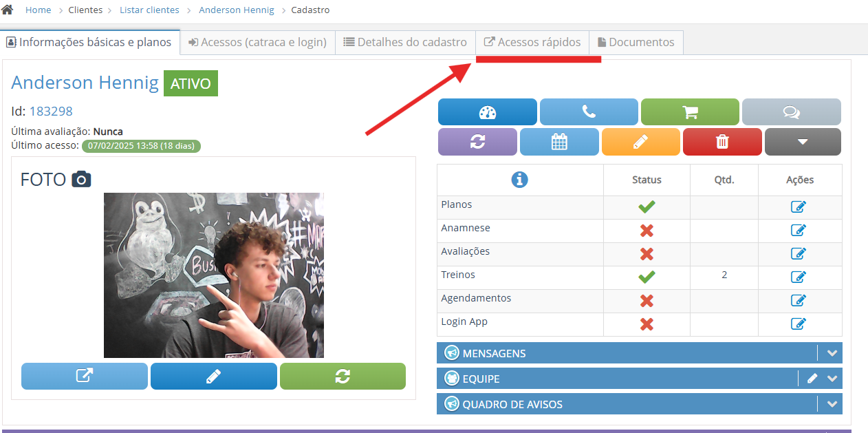Click the phone call icon button
The width and height of the screenshot is (868, 433).
(x=589, y=112)
